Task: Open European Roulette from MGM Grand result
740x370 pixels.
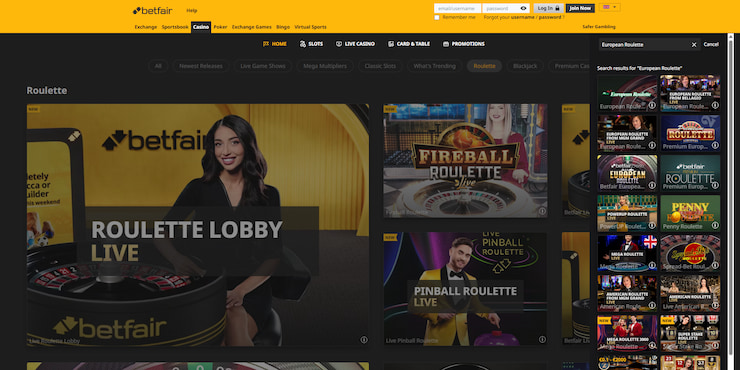Action: 627,133
